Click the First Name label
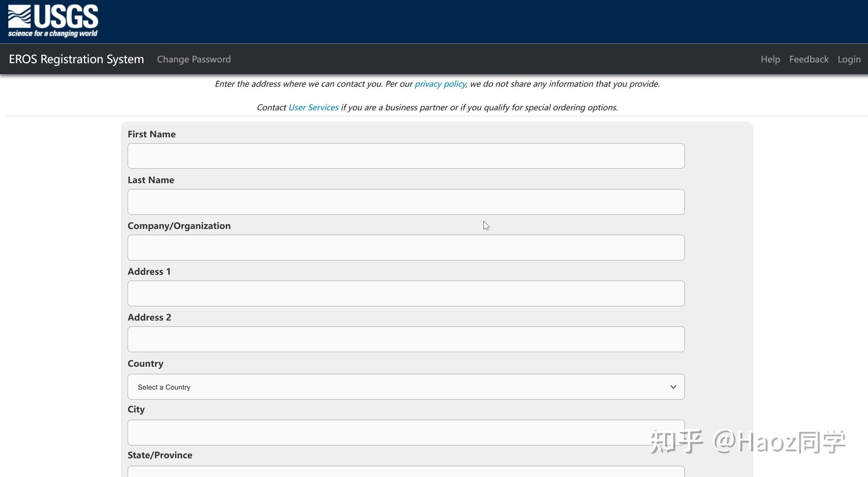868x477 pixels. point(152,134)
